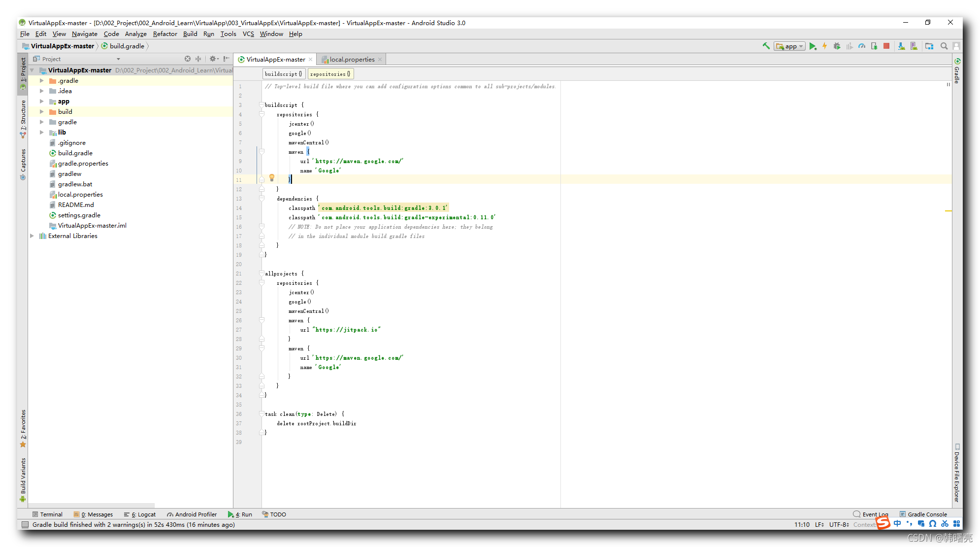The image size is (980, 547).
Task: Open the Project Structure icon
Action: coord(929,46)
